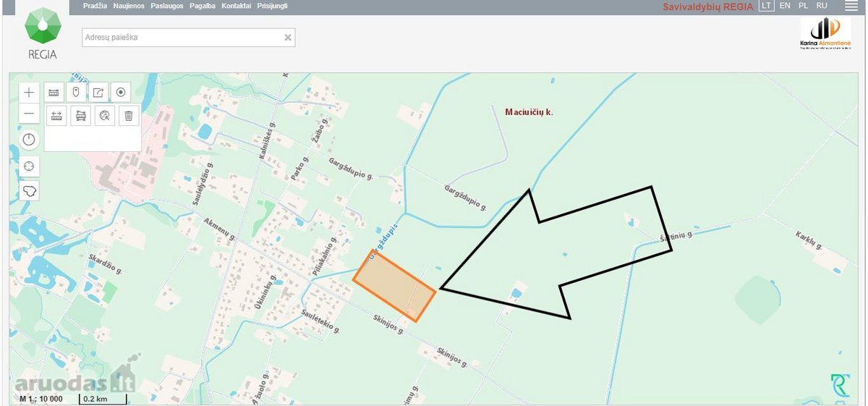Viewport: 868px width, 406px height.
Task: Switch language to RU
Action: (x=822, y=6)
